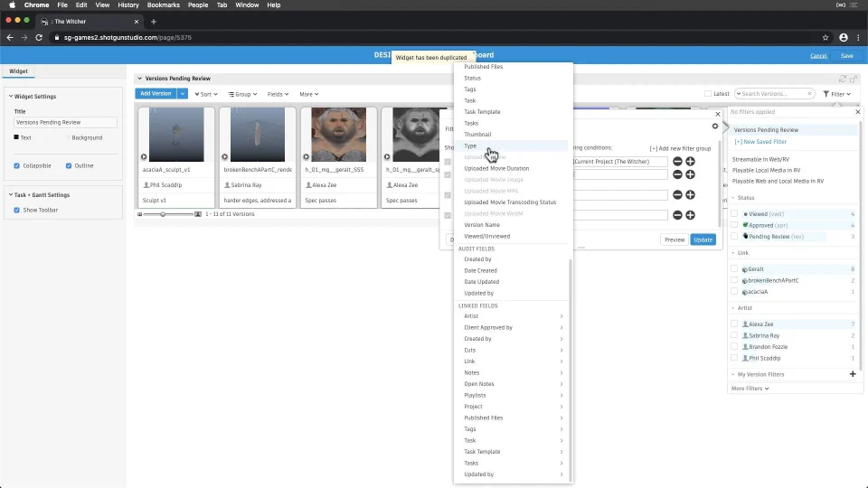Viewport: 868px width, 488px height.
Task: Toggle the Collapsible checkbox
Action: [16, 166]
